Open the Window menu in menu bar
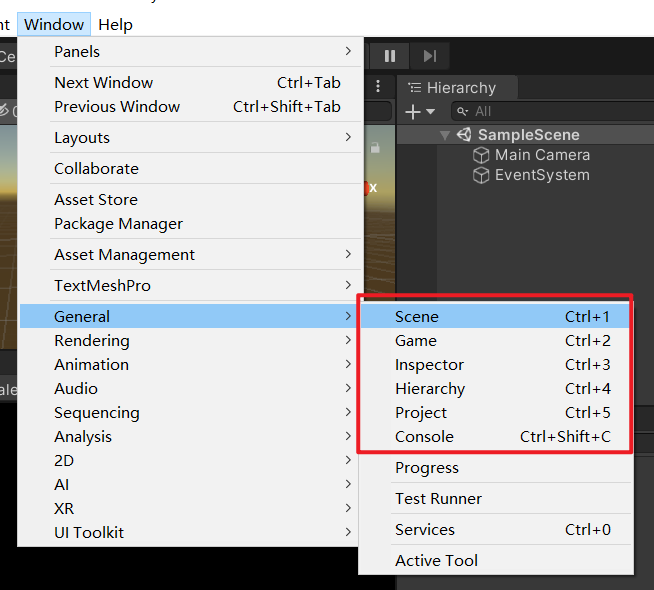This screenshot has height=590, width=654. (54, 25)
